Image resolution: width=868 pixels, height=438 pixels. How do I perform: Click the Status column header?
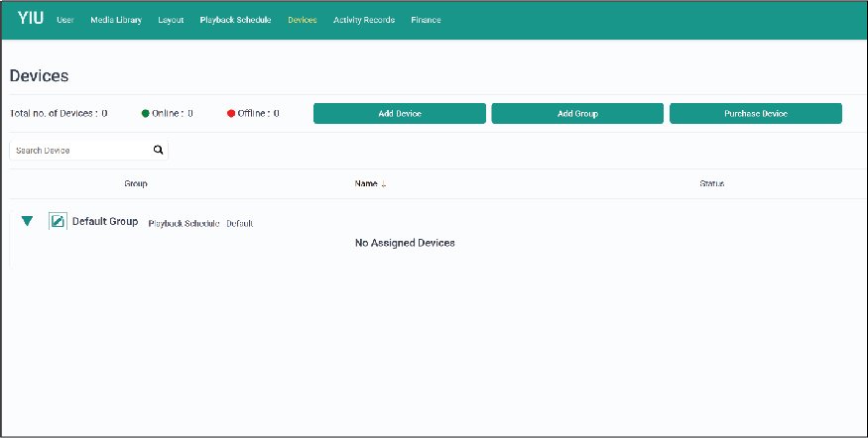click(x=712, y=183)
